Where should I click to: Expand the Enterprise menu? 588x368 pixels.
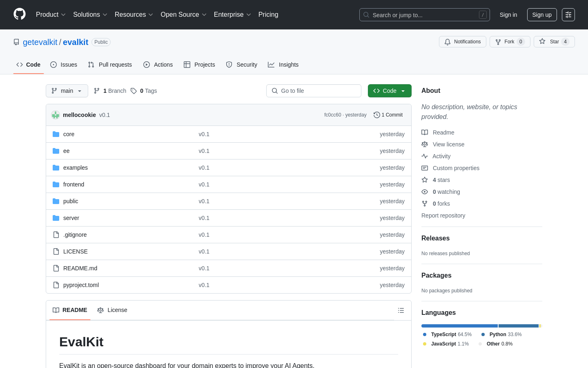pos(232,15)
